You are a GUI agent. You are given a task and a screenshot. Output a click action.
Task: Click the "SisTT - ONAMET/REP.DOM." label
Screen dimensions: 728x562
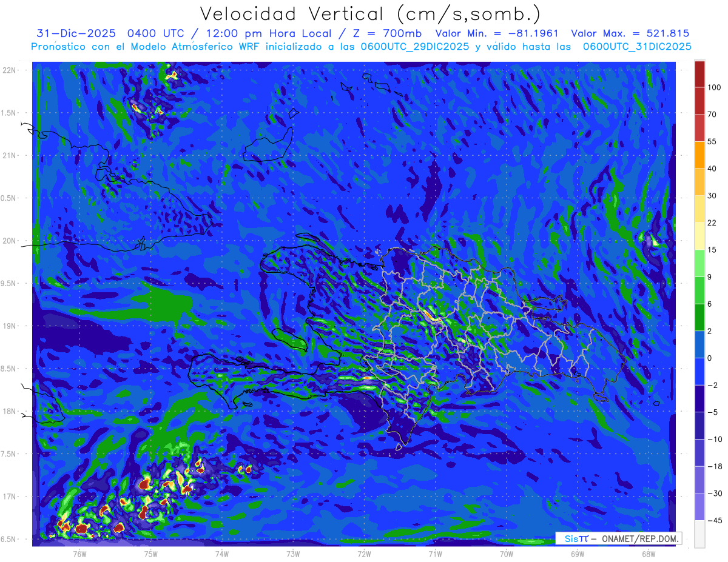(619, 538)
